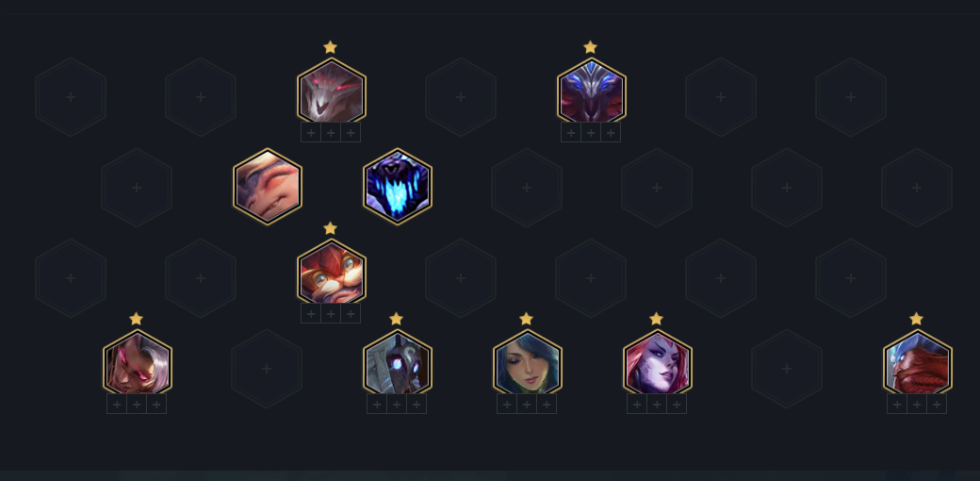The image size is (980, 481).
Task: Add champion to empty hex between top-row champions
Action: (x=461, y=97)
